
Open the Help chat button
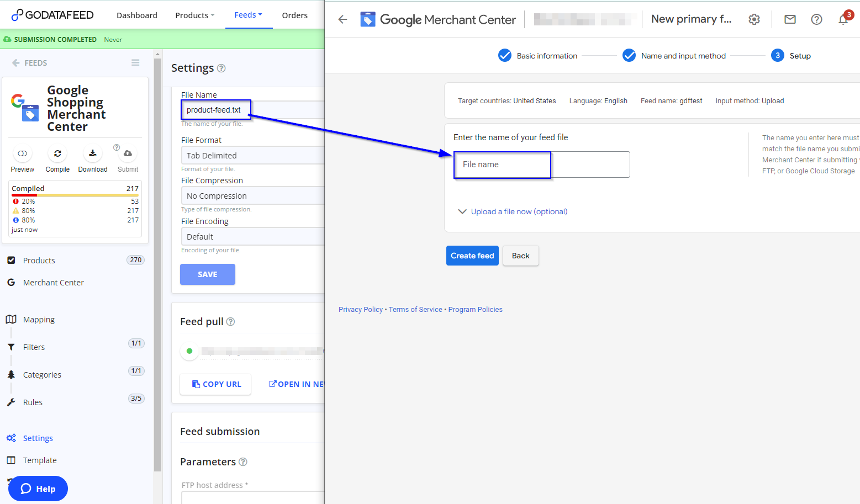click(38, 489)
